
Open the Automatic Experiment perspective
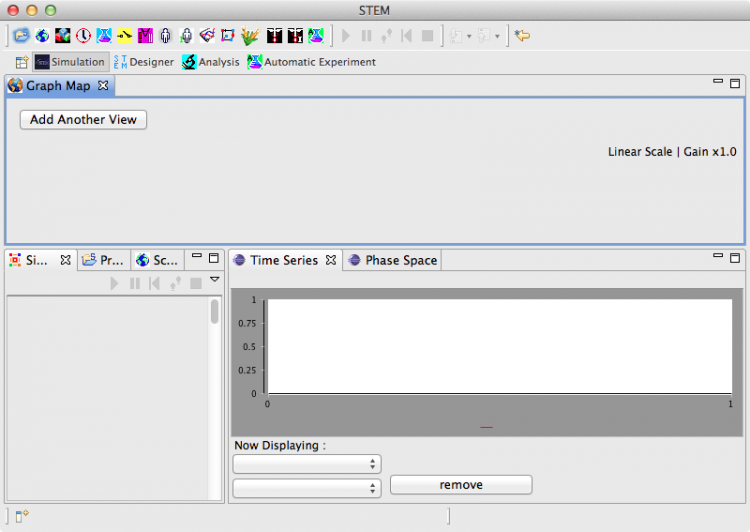point(311,62)
